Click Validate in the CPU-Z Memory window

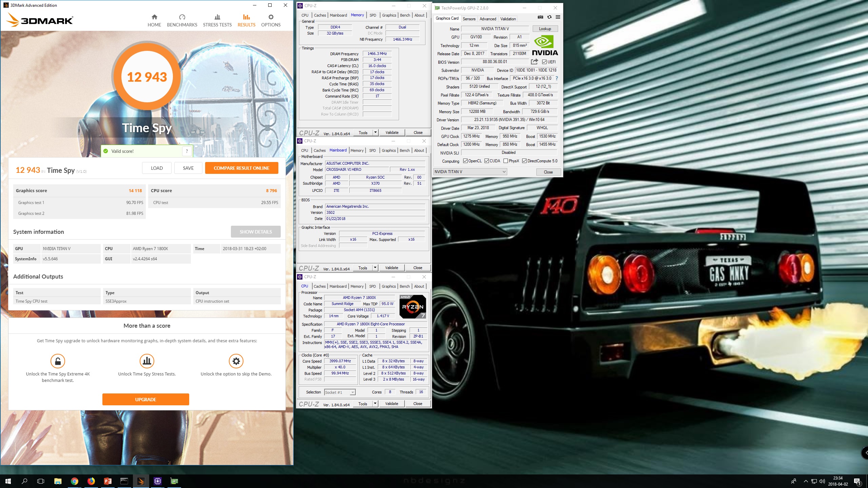tap(392, 133)
